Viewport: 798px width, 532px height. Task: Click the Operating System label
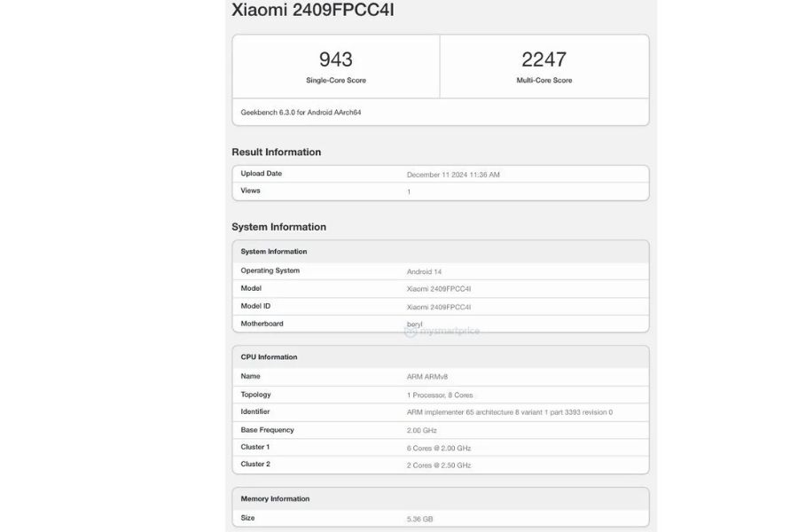270,270
